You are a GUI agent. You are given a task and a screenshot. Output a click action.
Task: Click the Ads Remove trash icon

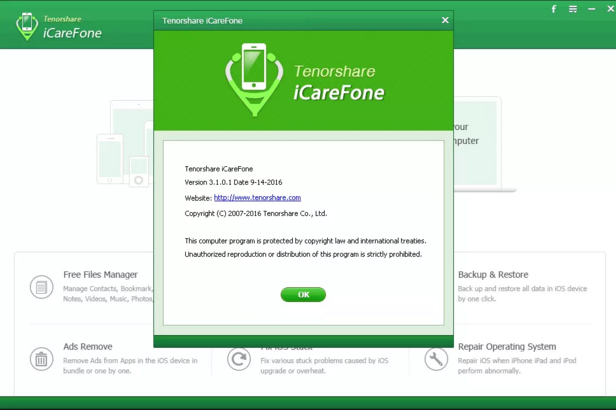(x=41, y=359)
